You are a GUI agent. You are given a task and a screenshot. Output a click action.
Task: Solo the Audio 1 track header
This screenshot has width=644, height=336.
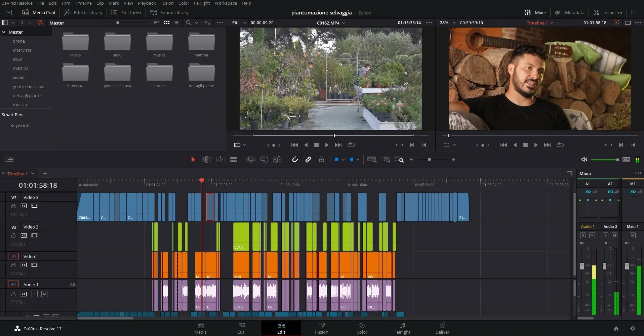click(x=34, y=294)
